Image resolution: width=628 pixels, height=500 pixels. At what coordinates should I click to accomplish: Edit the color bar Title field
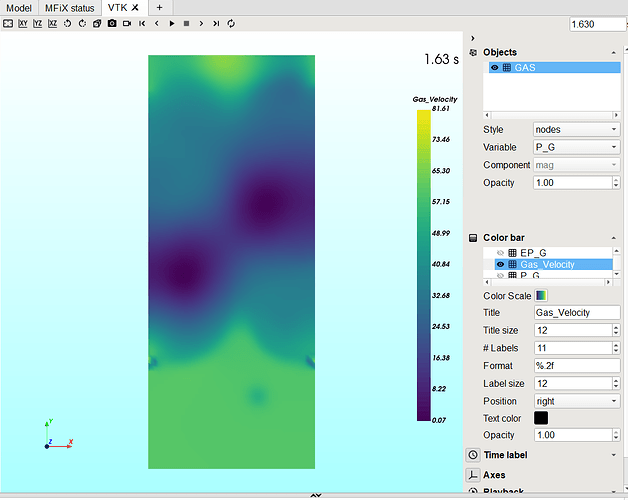577,312
